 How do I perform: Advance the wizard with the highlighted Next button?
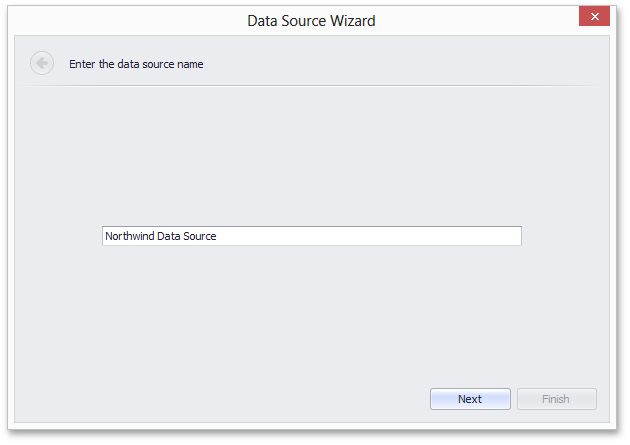(470, 399)
